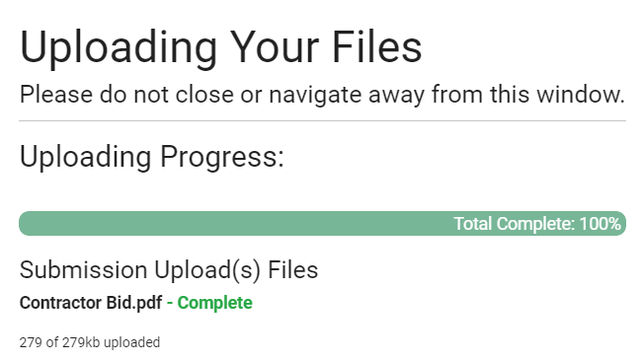
Task: Click the "Uploading Progress:" heading
Action: coord(151,158)
